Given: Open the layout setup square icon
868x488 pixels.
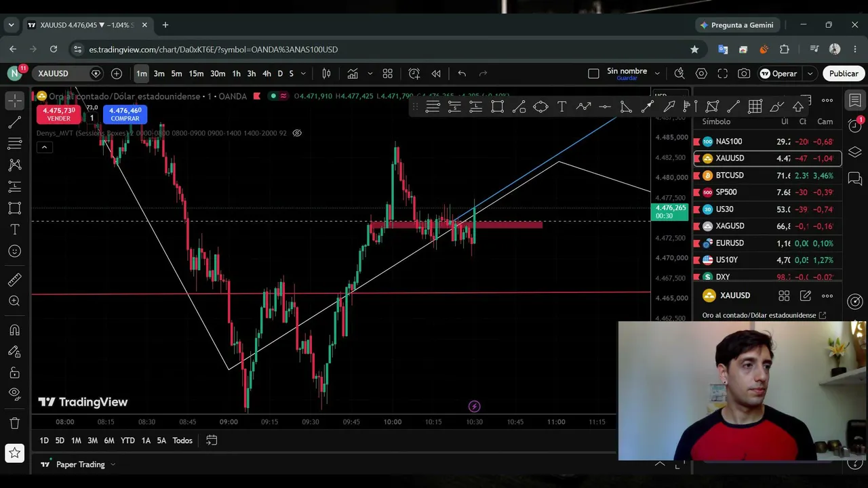Looking at the screenshot, I should (x=593, y=73).
